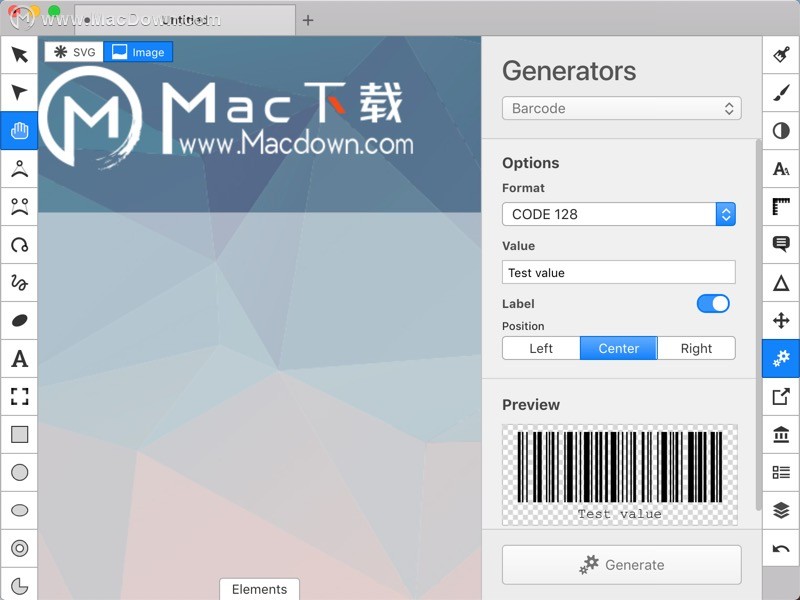The width and height of the screenshot is (800, 600).
Task: Open the History undo-arrow panel
Action: [x=781, y=548]
